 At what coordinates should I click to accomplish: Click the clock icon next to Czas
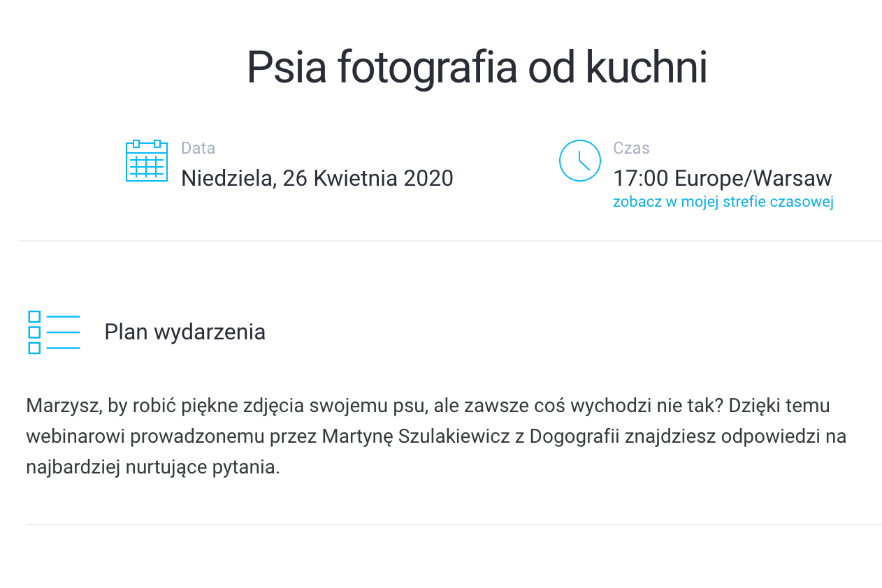pos(580,161)
